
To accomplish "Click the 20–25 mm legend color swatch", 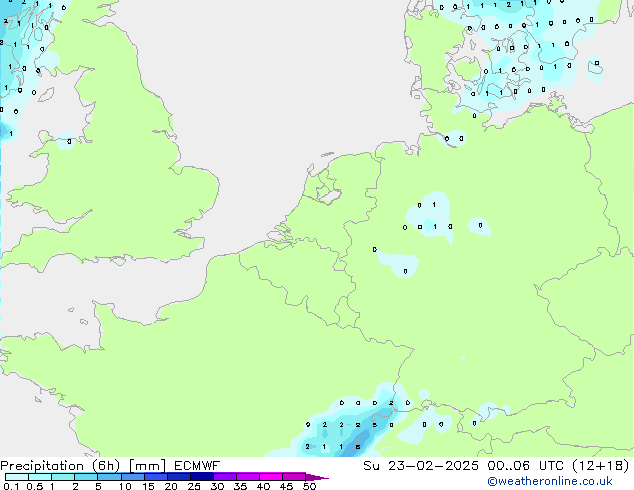I will tap(178, 477).
